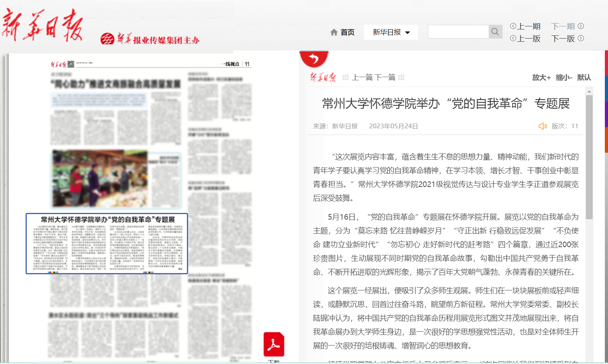The width and height of the screenshot is (608, 364).
Task: Click the red back arrow button
Action: [x=314, y=59]
